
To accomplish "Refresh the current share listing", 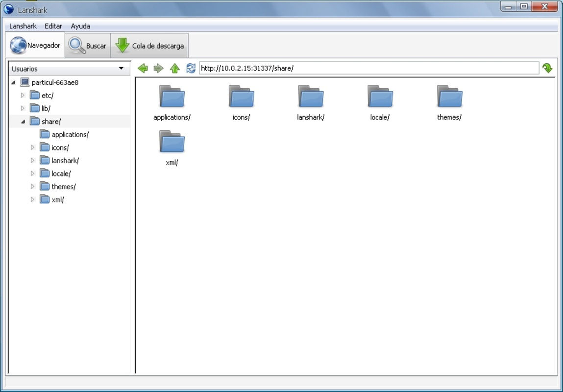I will (x=191, y=68).
